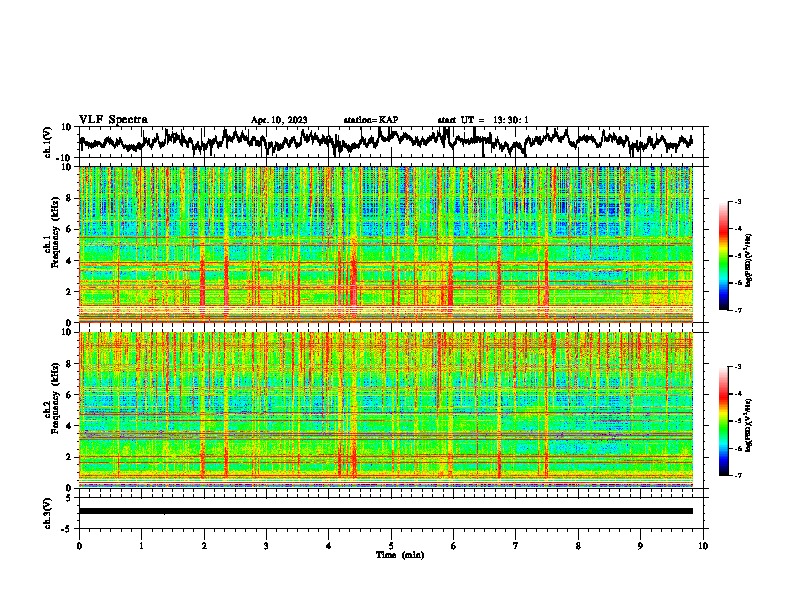The image size is (792, 612).
Task: Click the time axis tick label "5"
Action: (391, 546)
